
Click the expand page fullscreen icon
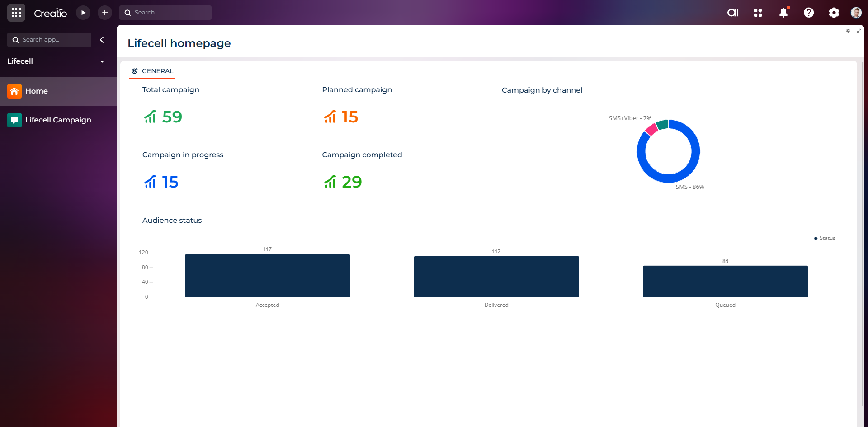(x=859, y=31)
